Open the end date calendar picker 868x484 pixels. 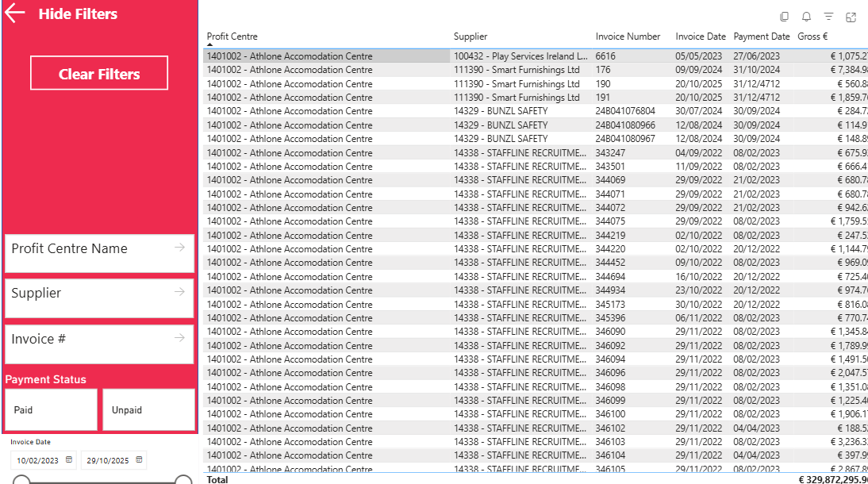point(139,460)
